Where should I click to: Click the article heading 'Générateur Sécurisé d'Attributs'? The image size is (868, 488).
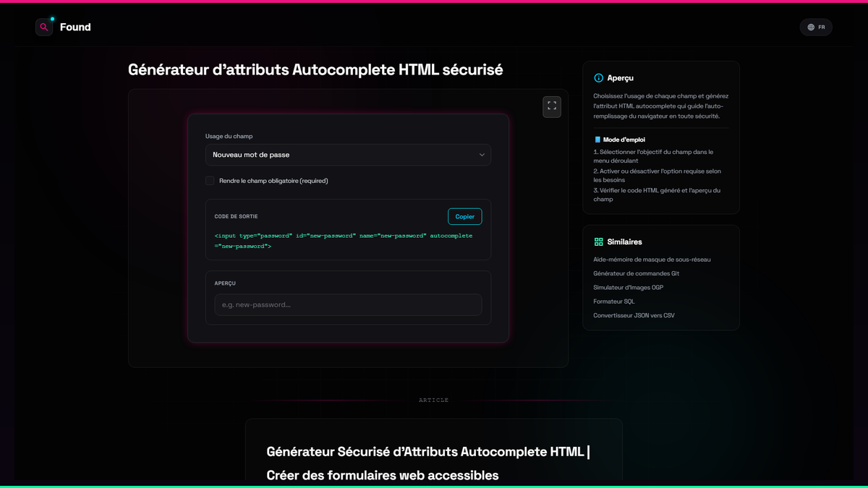tap(428, 463)
